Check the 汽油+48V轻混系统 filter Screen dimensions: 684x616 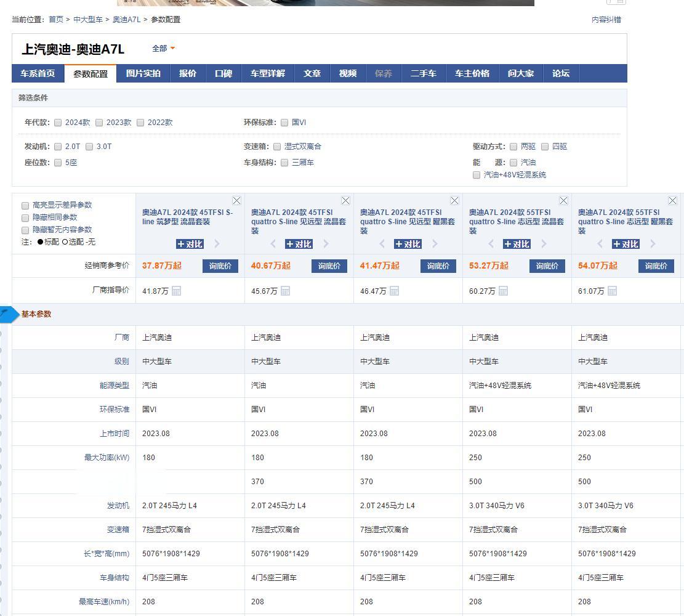pyautogui.click(x=477, y=175)
